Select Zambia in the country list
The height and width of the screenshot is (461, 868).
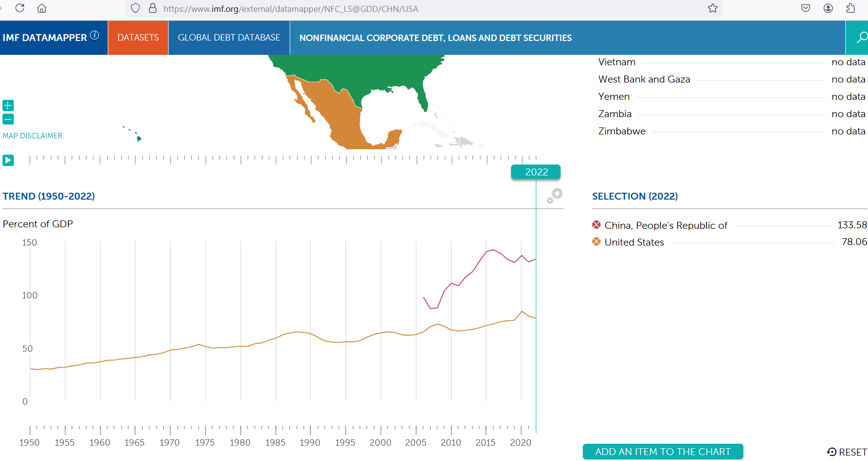point(732,114)
